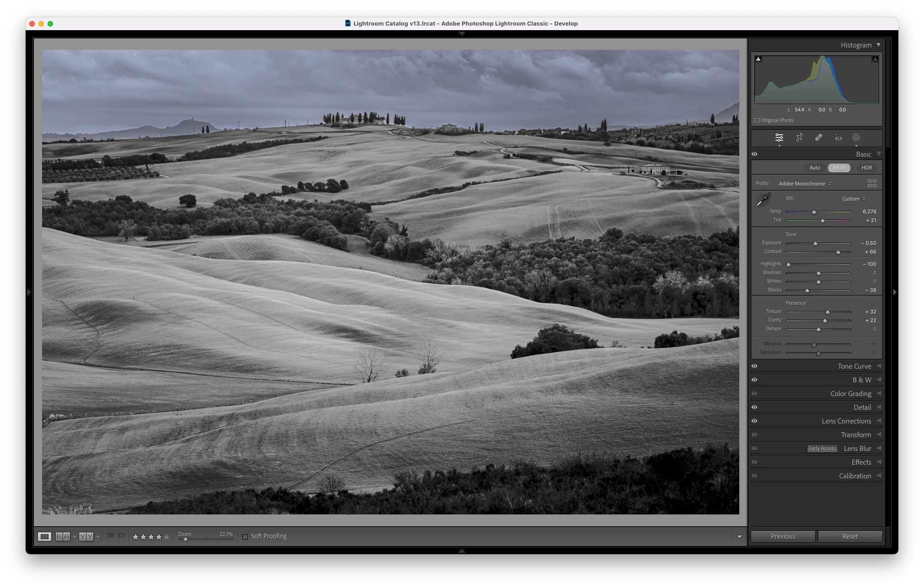The width and height of the screenshot is (924, 588).
Task: Set the flag as Pick
Action: pyautogui.click(x=111, y=536)
